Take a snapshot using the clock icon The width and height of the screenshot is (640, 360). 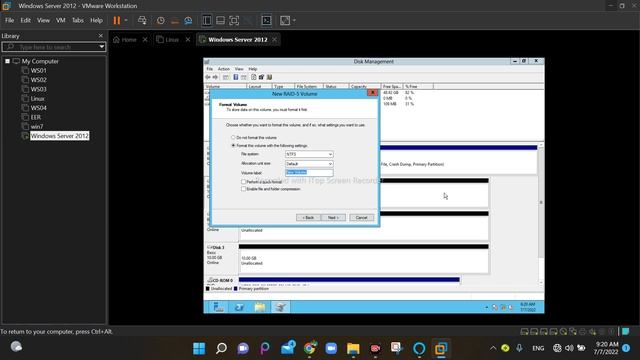coord(161,20)
